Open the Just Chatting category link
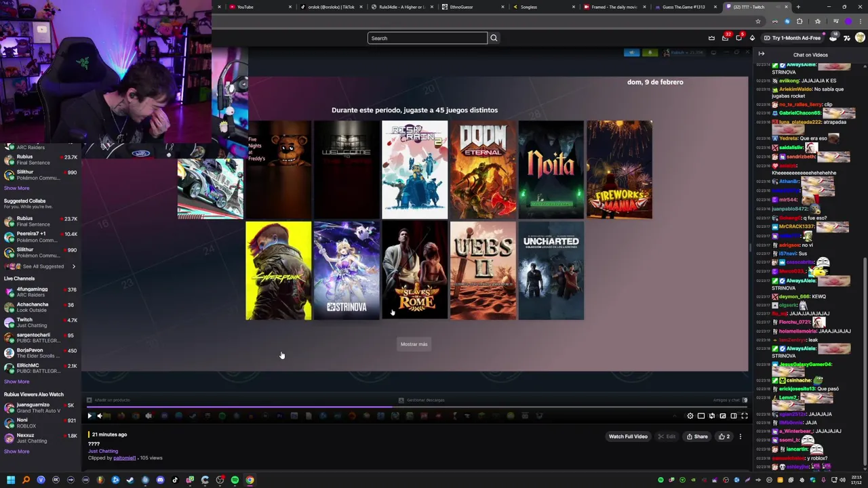Viewport: 868px width, 488px height. pyautogui.click(x=103, y=451)
